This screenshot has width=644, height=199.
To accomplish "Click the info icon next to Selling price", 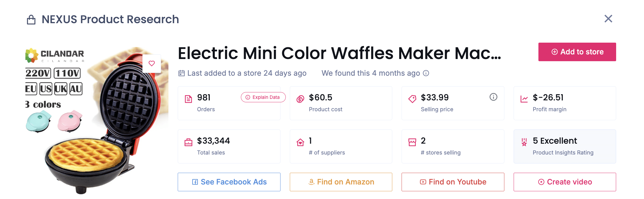I will [x=494, y=97].
